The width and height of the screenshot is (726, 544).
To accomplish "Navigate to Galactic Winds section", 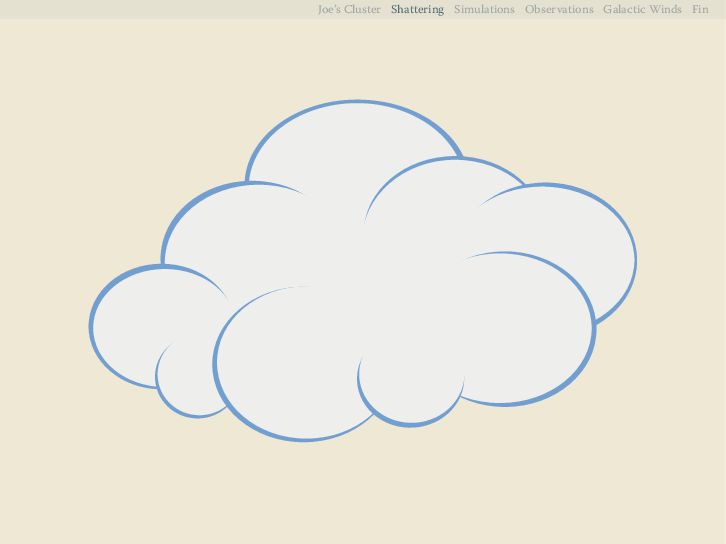I will point(642,9).
